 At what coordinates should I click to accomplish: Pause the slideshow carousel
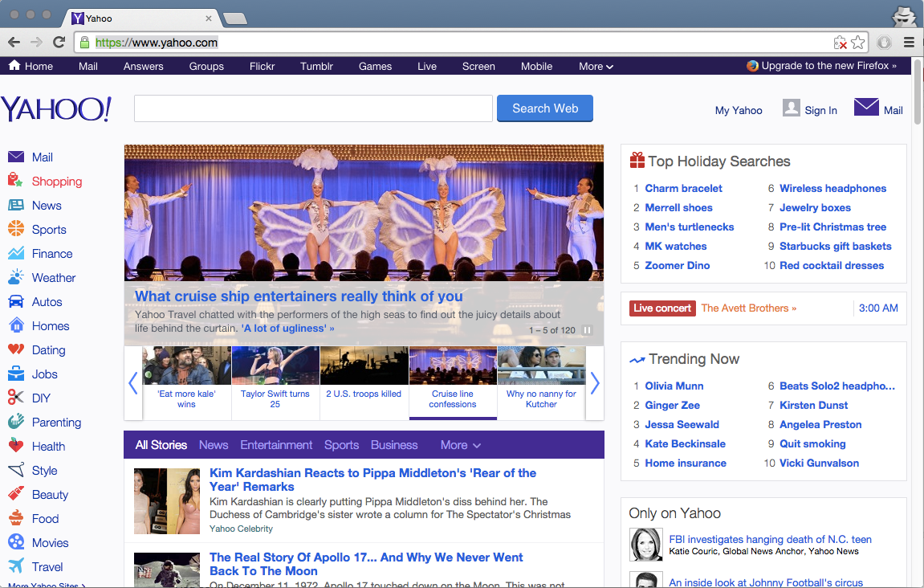[x=587, y=330]
